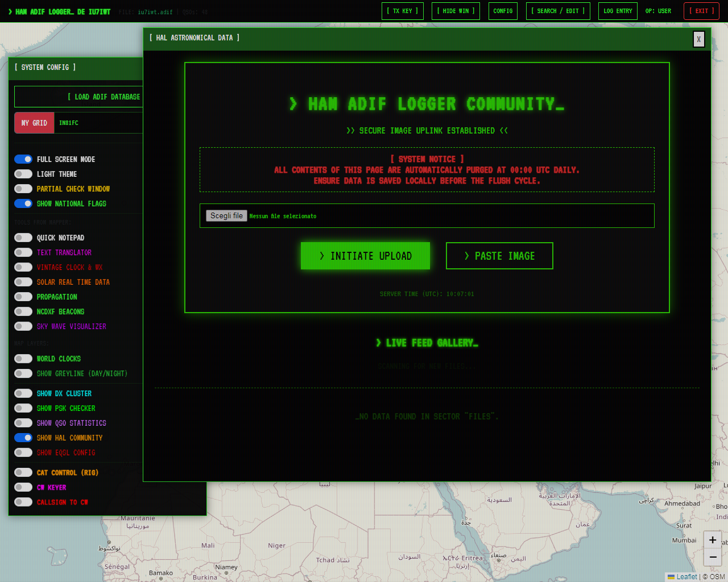
Task: Close the HAL Astronomical Data window
Action: (x=698, y=39)
